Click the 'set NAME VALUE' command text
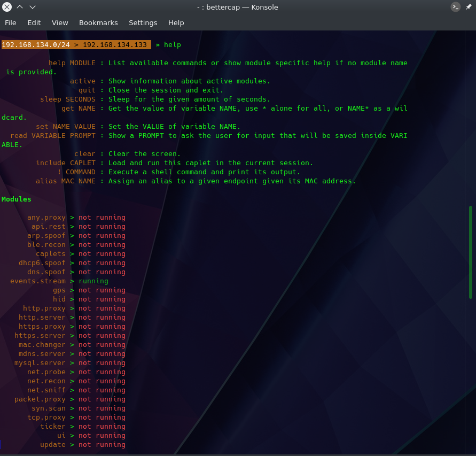Screen dimensions: 476x456 pyautogui.click(x=66, y=127)
